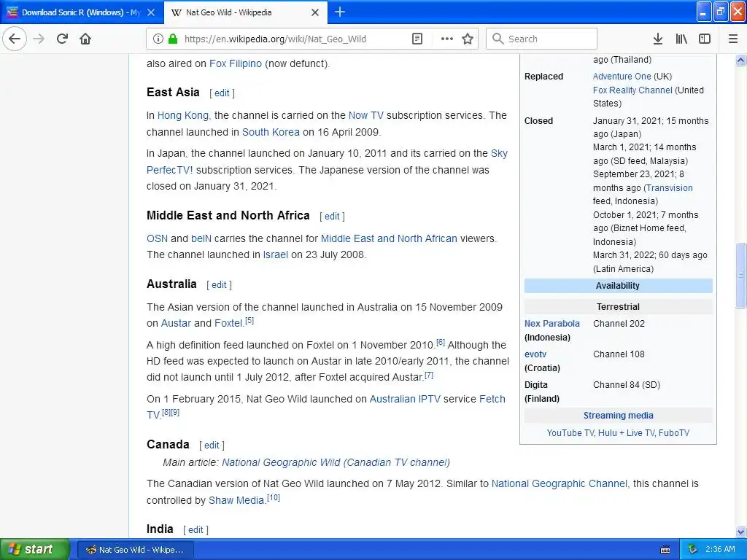Open page actions three-dots menu
747x560 pixels.
pyautogui.click(x=447, y=39)
